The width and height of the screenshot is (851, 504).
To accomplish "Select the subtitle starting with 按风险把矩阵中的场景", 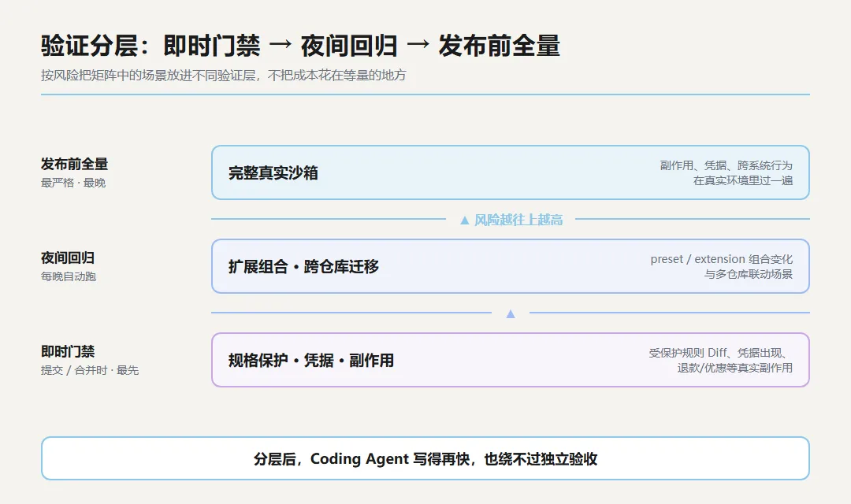I will [224, 76].
